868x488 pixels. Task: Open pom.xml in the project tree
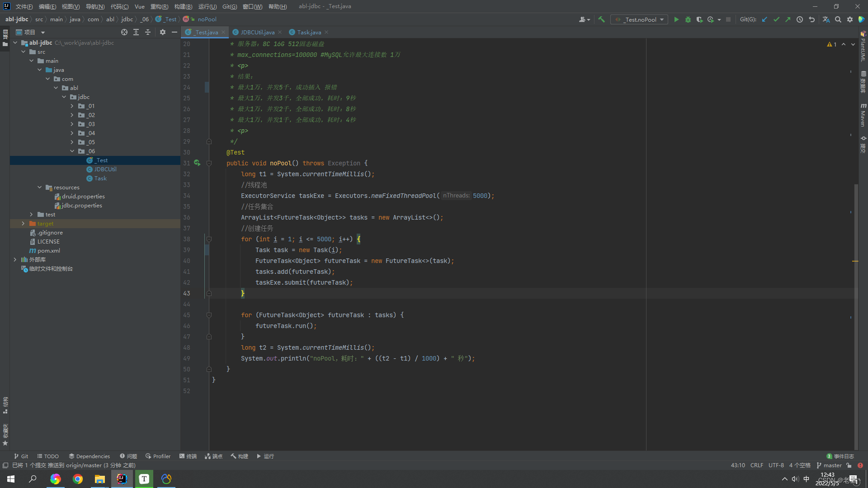pos(48,251)
